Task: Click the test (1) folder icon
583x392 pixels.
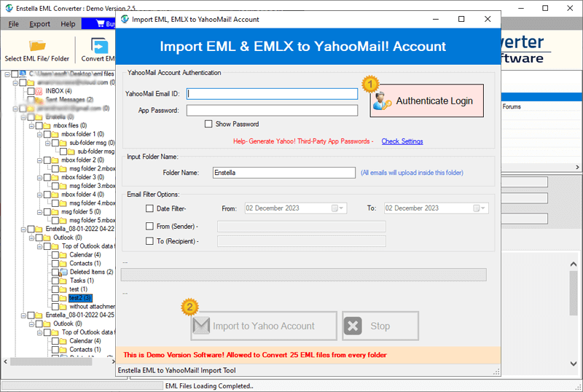Action: [x=63, y=289]
